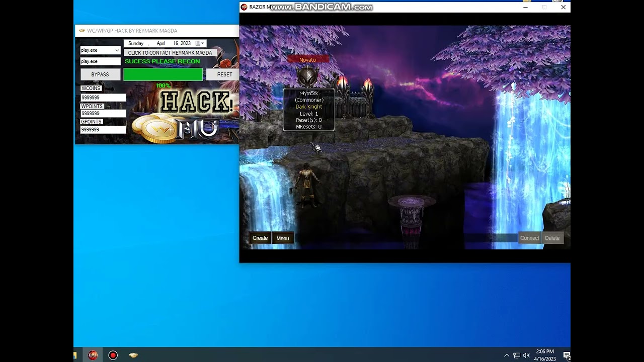Click the GPOINTS label
The image size is (644, 362).
click(x=91, y=122)
